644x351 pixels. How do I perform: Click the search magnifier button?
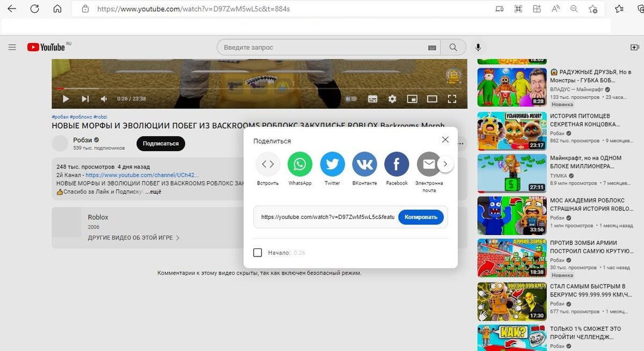coord(453,47)
